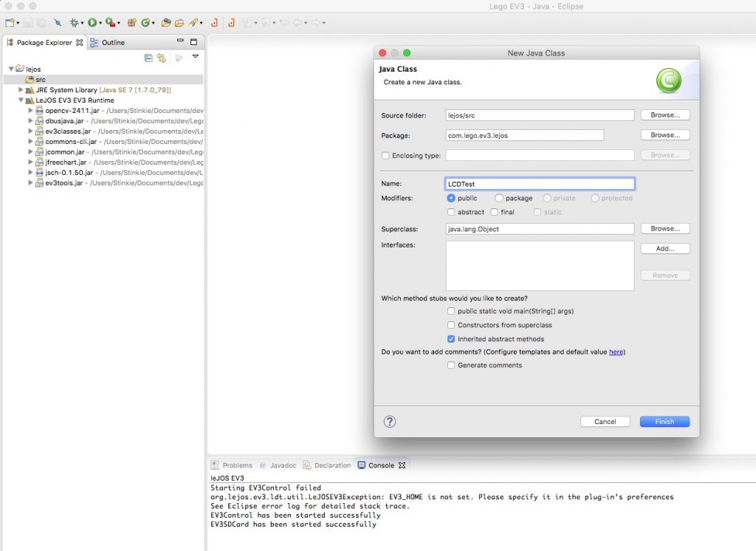Click the help question mark in the dialog
This screenshot has width=756, height=551.
point(389,421)
